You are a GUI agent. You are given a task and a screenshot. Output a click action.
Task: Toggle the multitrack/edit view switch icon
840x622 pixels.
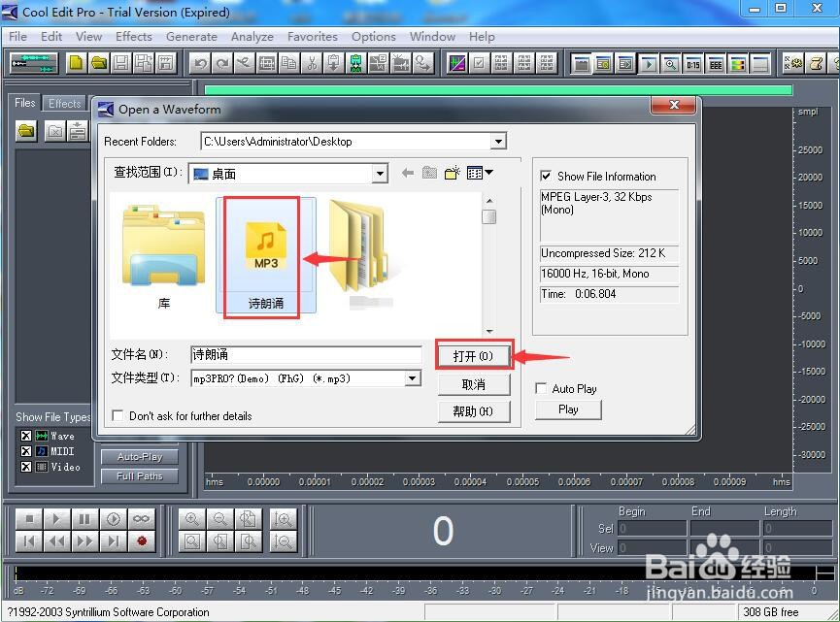tap(34, 64)
